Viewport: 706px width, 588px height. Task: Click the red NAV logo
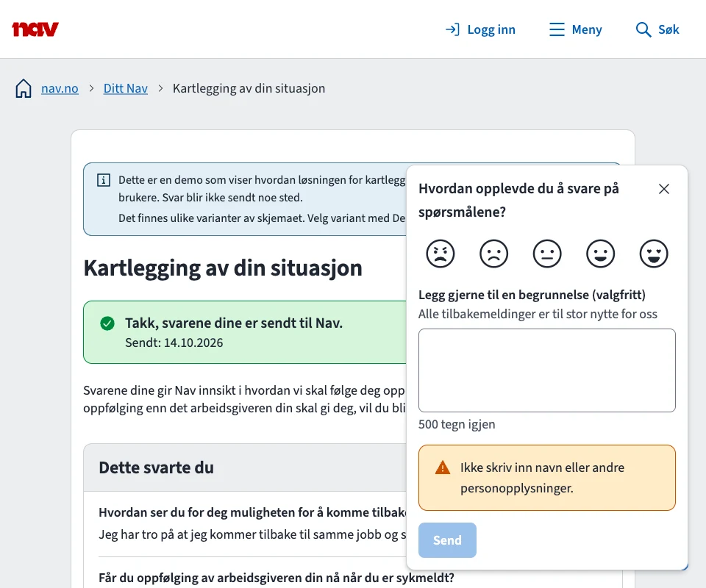(x=35, y=29)
